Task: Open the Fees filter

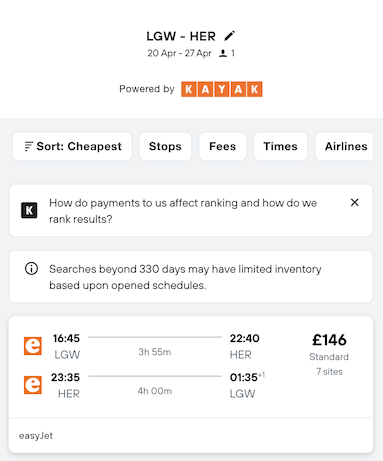Action: [x=222, y=146]
